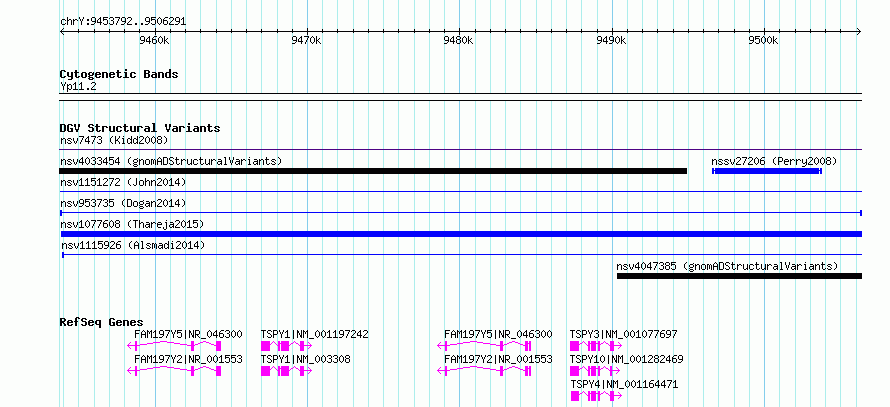Select variant label nsv7473 (Kidd2008)
This screenshot has height=407, width=890.
click(114, 140)
